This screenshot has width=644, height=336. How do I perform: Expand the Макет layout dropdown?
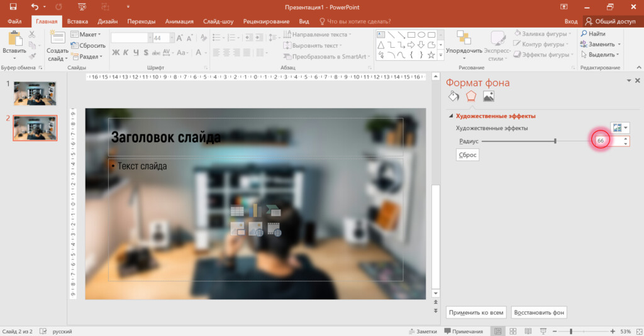[x=87, y=35]
